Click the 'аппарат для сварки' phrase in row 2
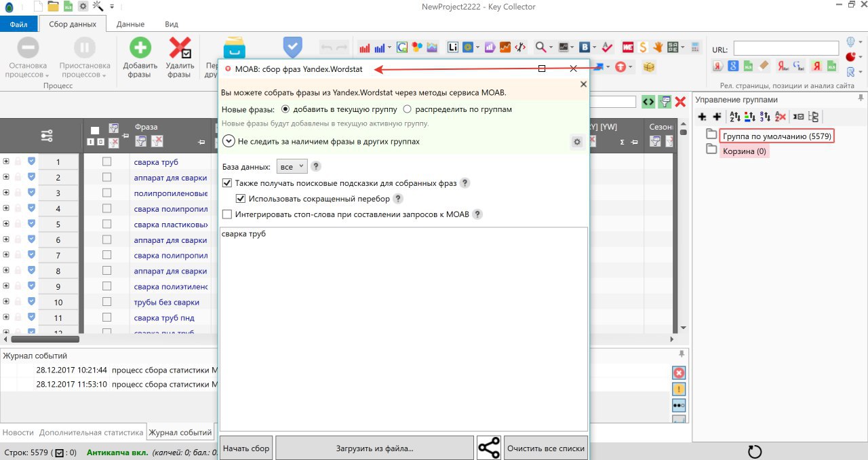Screen dimensions: 868x460 (170, 177)
